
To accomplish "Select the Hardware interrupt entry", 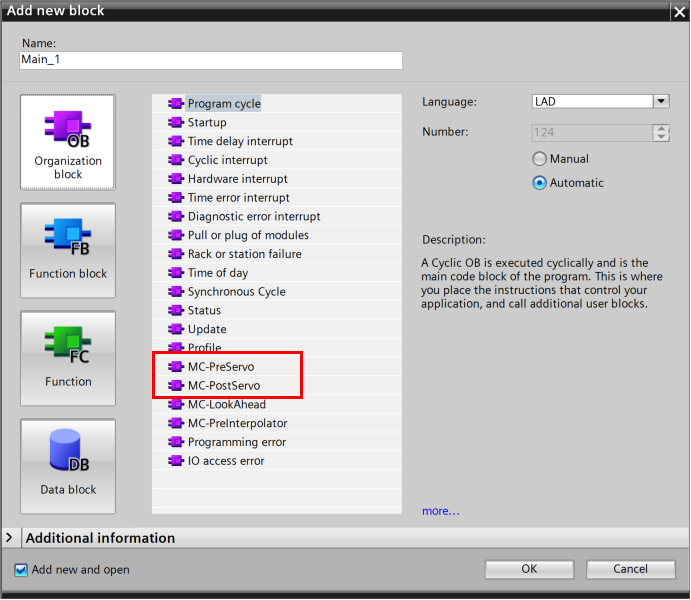I will (x=277, y=178).
